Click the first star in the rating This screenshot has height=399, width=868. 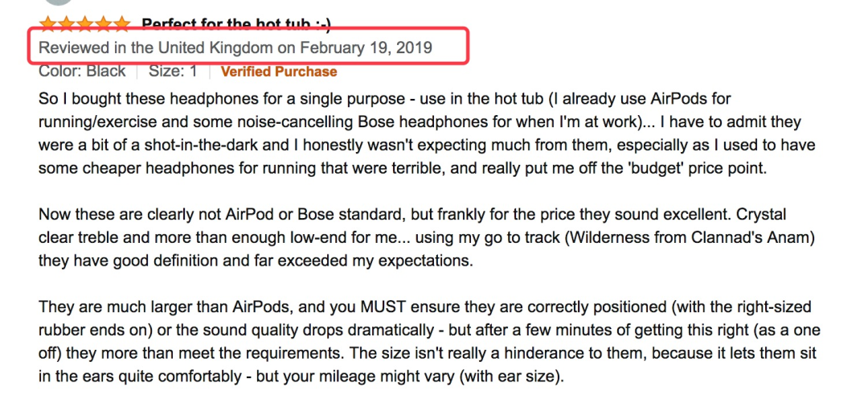click(x=47, y=23)
